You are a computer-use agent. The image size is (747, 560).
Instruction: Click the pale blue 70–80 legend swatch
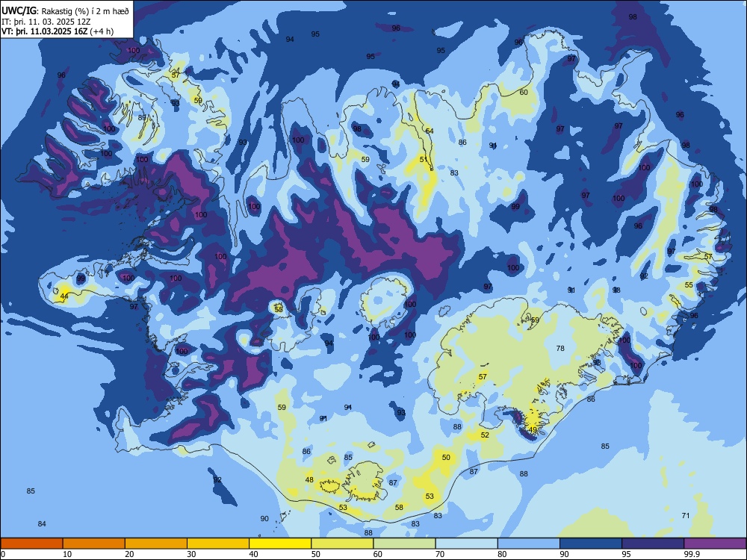466,544
